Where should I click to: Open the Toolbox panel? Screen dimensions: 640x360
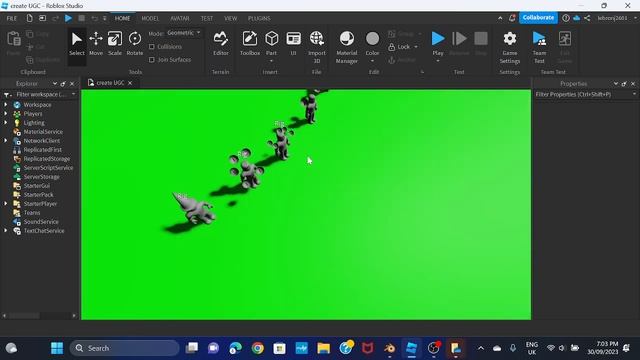250,44
